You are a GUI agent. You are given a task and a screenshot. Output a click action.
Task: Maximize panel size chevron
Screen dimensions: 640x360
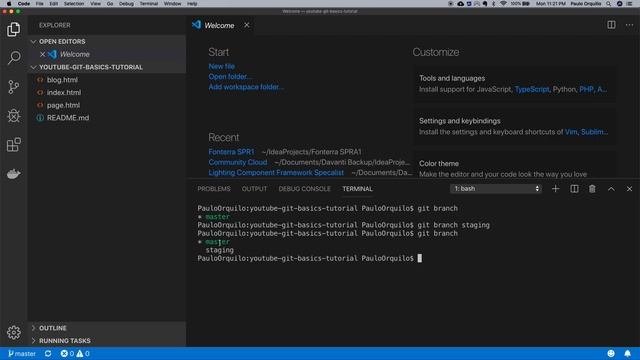611,189
